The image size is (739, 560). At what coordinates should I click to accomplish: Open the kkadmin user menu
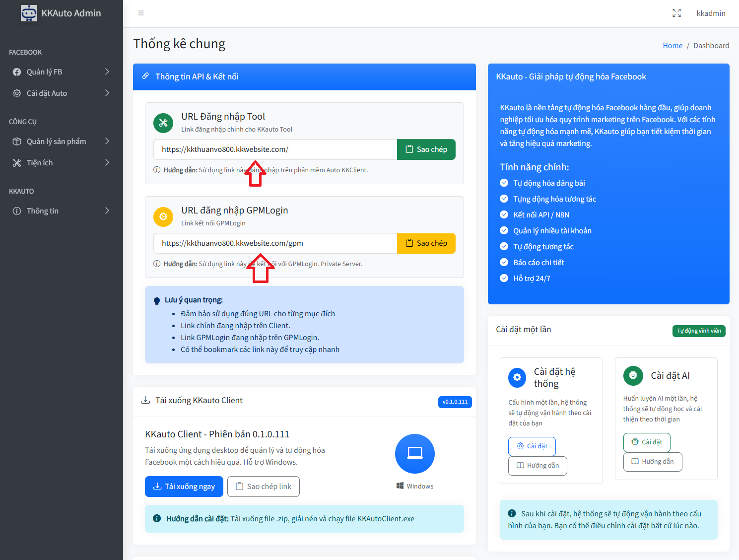click(x=711, y=13)
